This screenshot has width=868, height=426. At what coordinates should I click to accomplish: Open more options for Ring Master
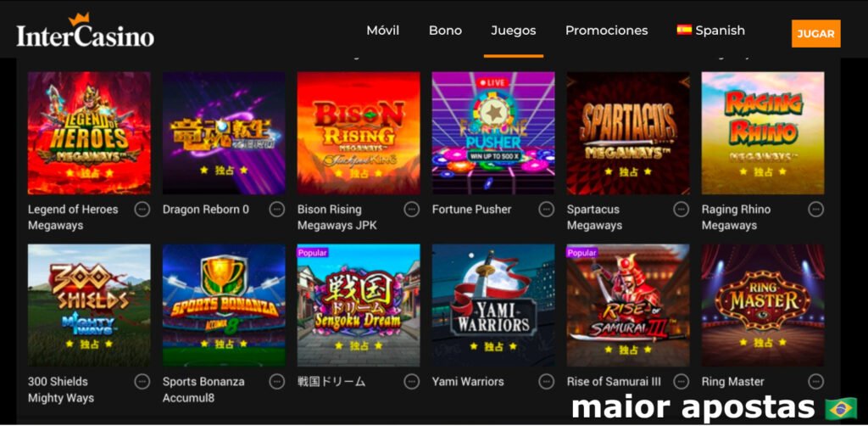pos(815,382)
